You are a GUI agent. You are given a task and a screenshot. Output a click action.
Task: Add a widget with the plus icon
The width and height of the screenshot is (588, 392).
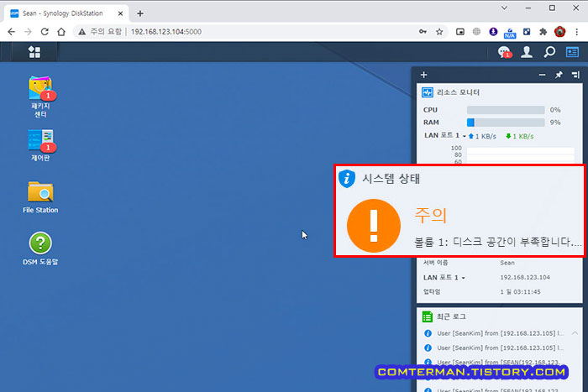pos(423,75)
